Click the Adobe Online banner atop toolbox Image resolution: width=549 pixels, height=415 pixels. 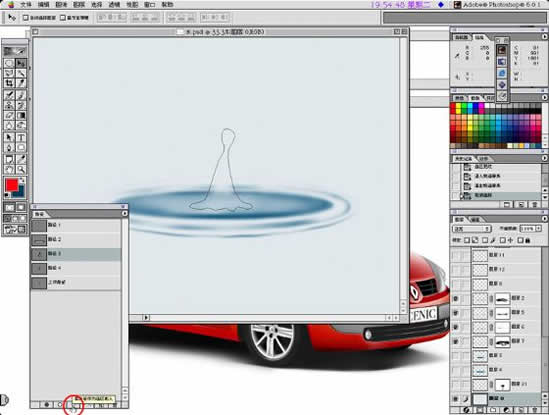(15, 51)
